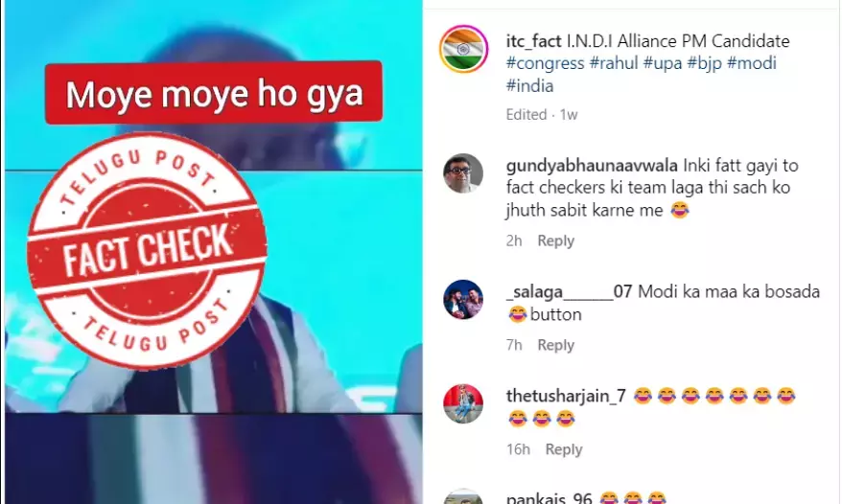Viewport: 842px width, 504px height.
Task: Click the gundyabhaunaavwala username
Action: pos(592,166)
